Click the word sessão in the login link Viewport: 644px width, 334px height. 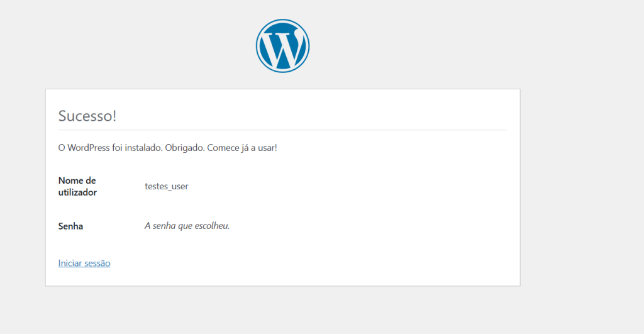coord(99,263)
